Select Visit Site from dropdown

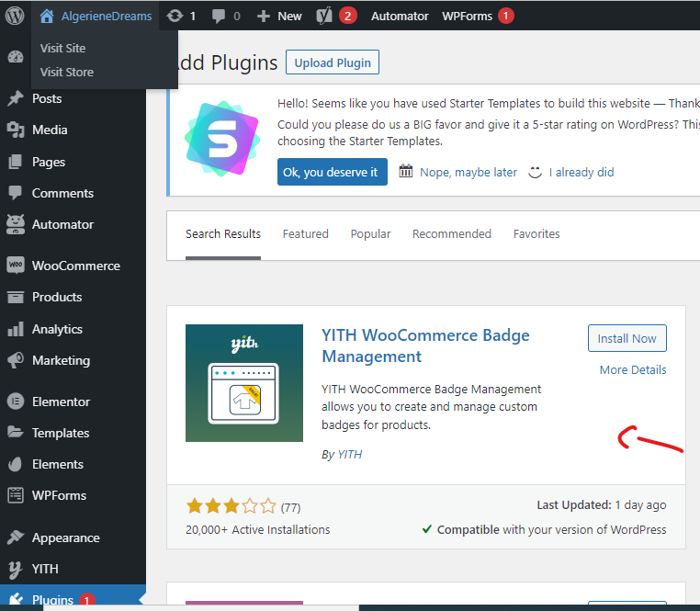coord(63,48)
